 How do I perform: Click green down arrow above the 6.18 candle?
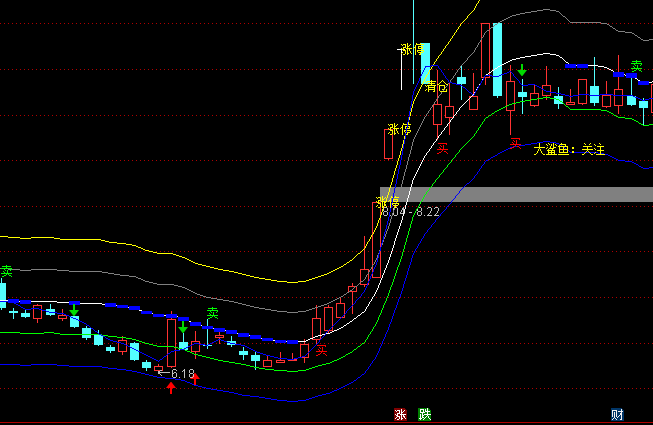183,327
